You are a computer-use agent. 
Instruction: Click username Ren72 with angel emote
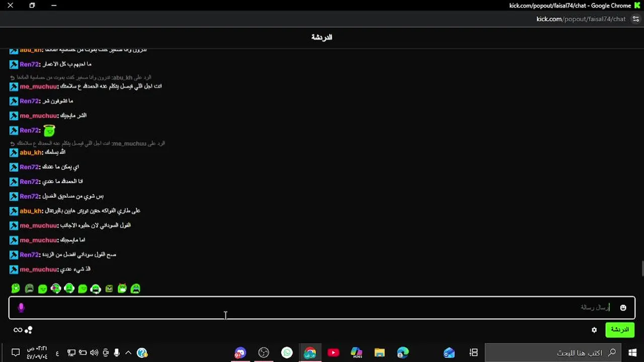point(29,130)
